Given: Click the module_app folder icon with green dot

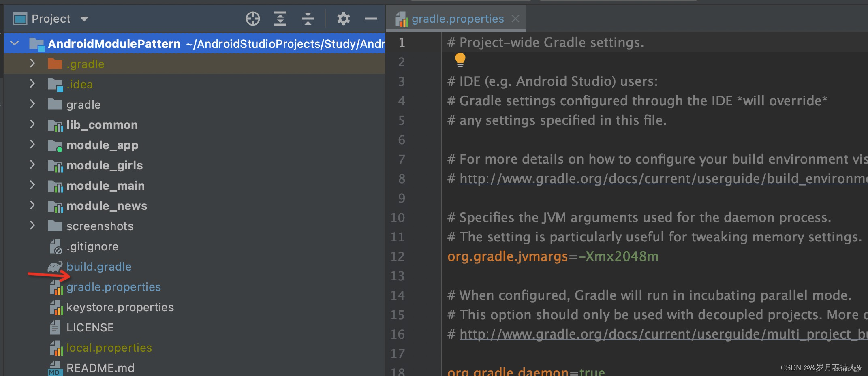Looking at the screenshot, I should 55,145.
